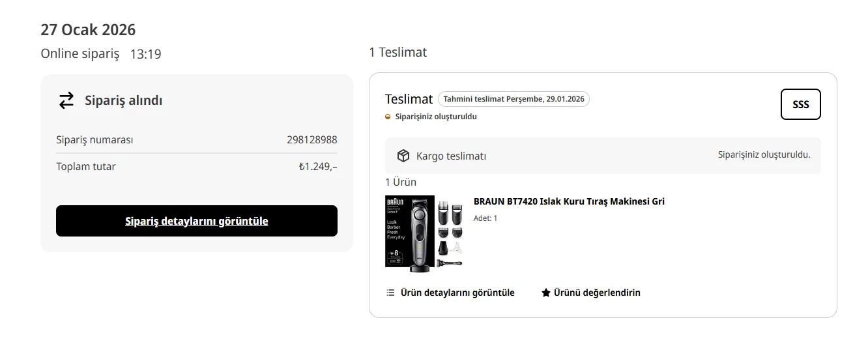Click the Tahmini teslimat date badge
Screen dimensions: 868x359
(514, 99)
